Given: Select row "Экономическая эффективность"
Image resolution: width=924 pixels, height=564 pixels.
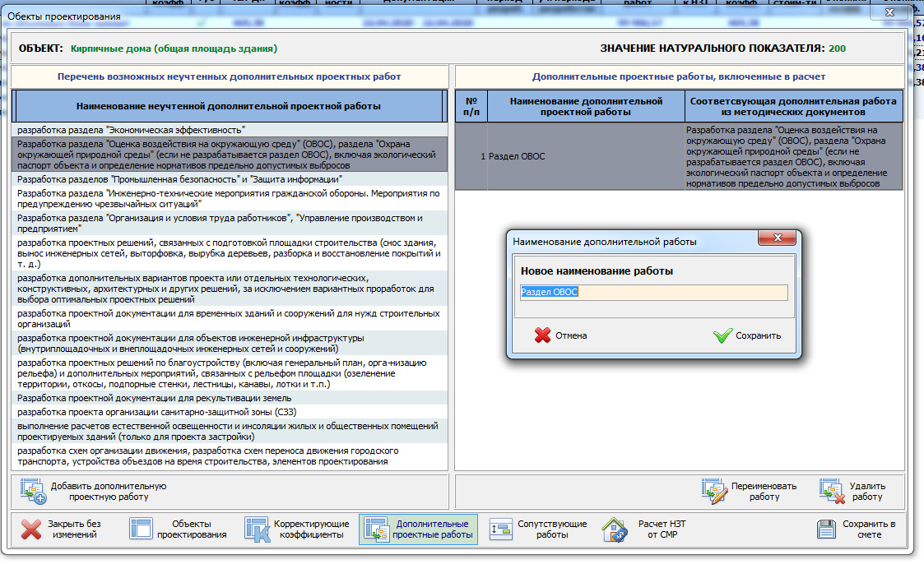Looking at the screenshot, I should point(230,130).
